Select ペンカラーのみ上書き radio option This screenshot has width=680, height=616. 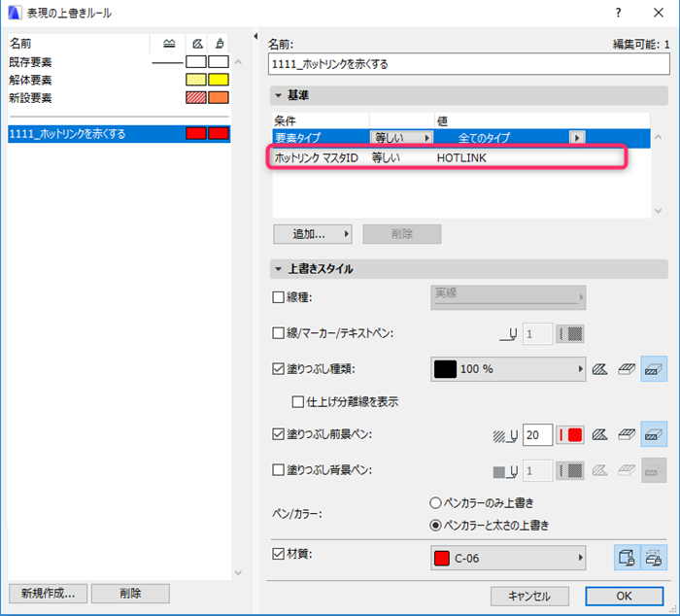pos(435,503)
